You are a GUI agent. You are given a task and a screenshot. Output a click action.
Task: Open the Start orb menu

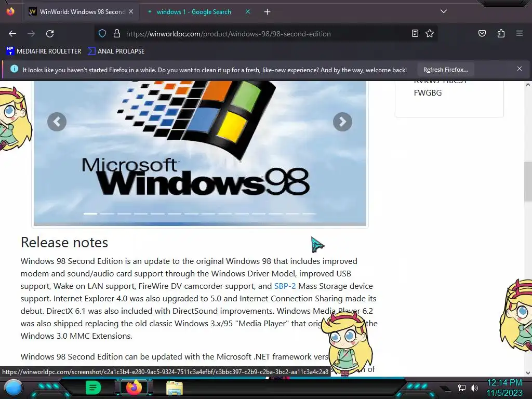tap(13, 388)
